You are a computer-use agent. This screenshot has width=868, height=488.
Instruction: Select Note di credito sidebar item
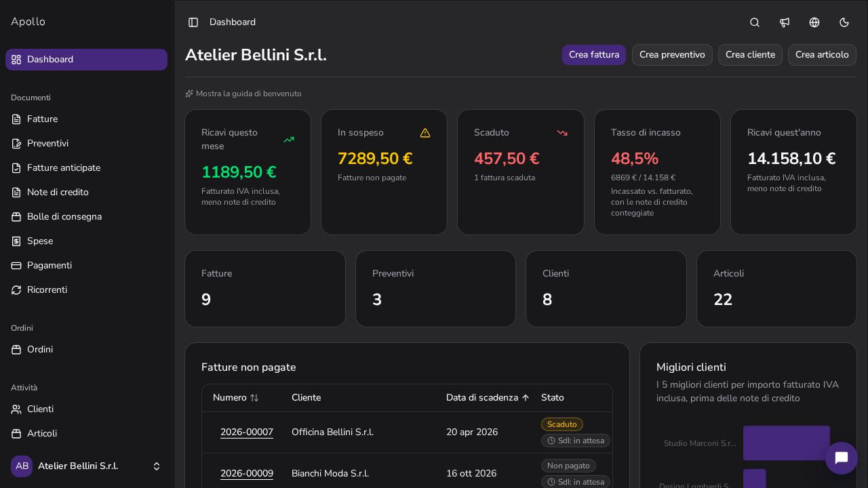click(86, 192)
